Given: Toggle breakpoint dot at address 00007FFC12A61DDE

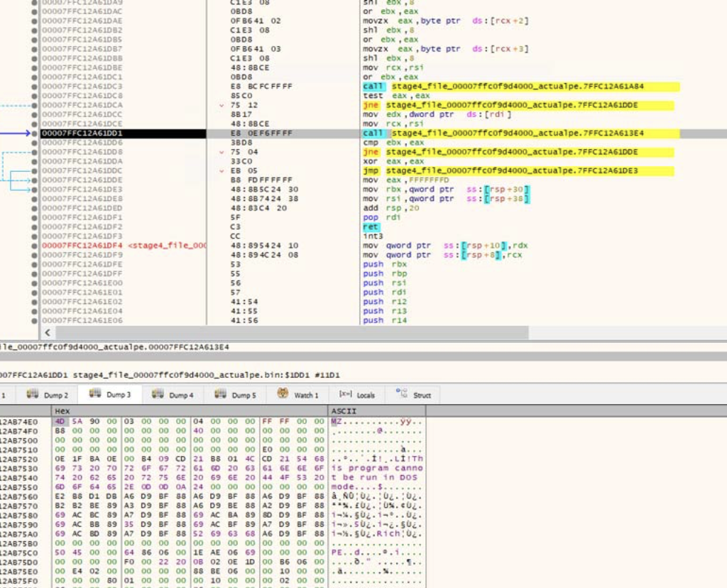Looking at the screenshot, I should pos(34,180).
